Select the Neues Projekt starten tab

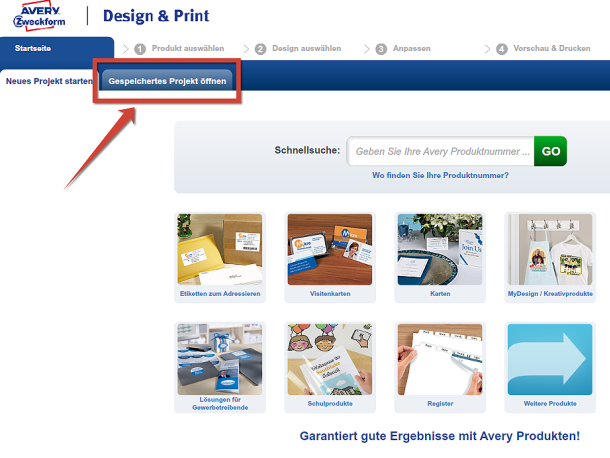[x=49, y=81]
